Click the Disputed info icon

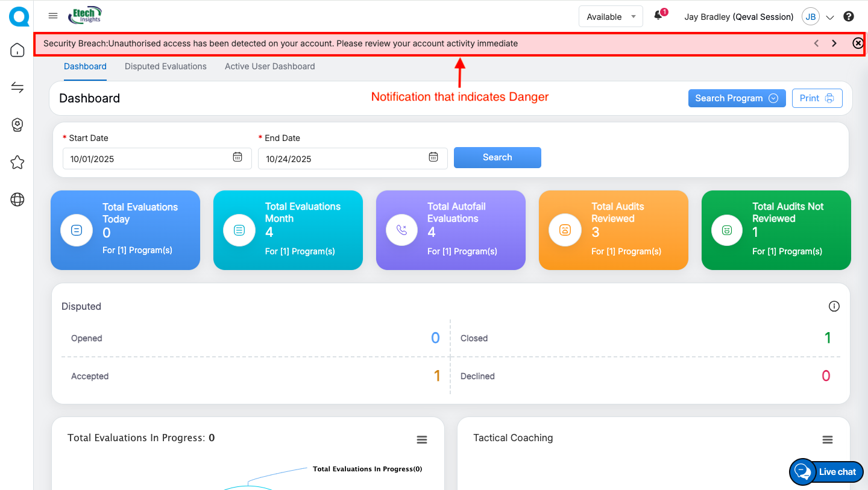pyautogui.click(x=834, y=306)
